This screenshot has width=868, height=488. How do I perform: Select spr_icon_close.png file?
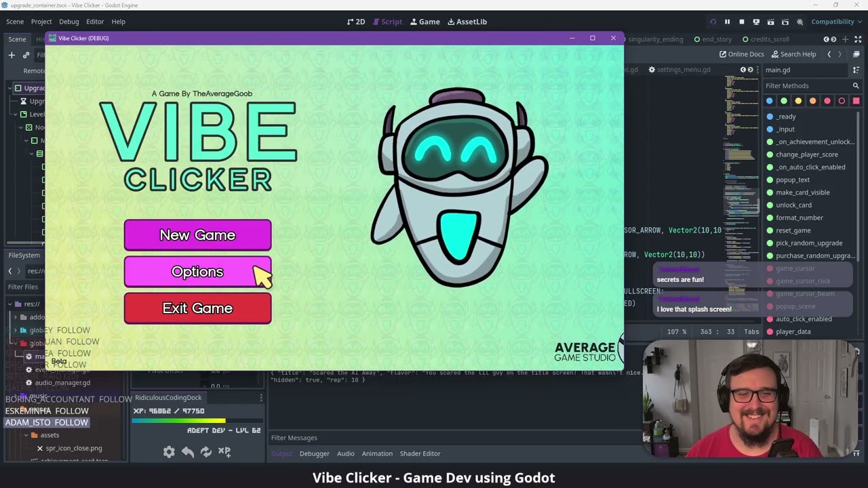pyautogui.click(x=74, y=448)
